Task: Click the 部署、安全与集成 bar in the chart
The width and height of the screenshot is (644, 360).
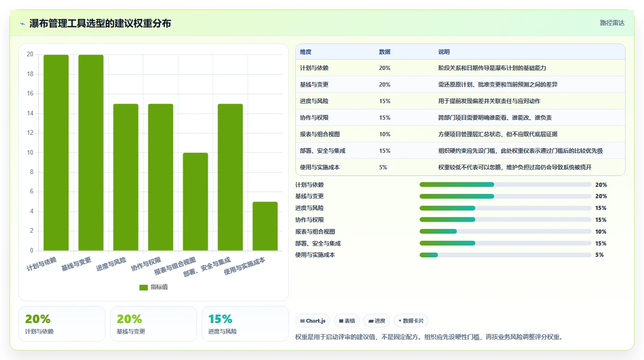Action: pos(230,177)
